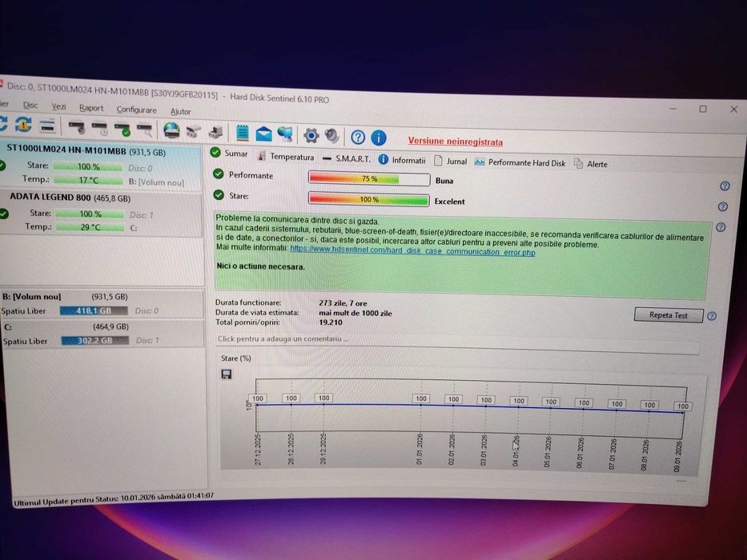747x560 pixels.
Task: Open the hdsentinel.com communication error link
Action: [x=412, y=250]
